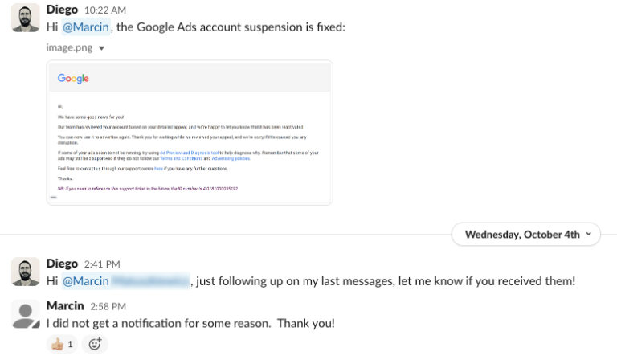Screen dimensions: 617x364
Task: Open the Google email screenshot thumbnail
Action: pyautogui.click(x=190, y=133)
